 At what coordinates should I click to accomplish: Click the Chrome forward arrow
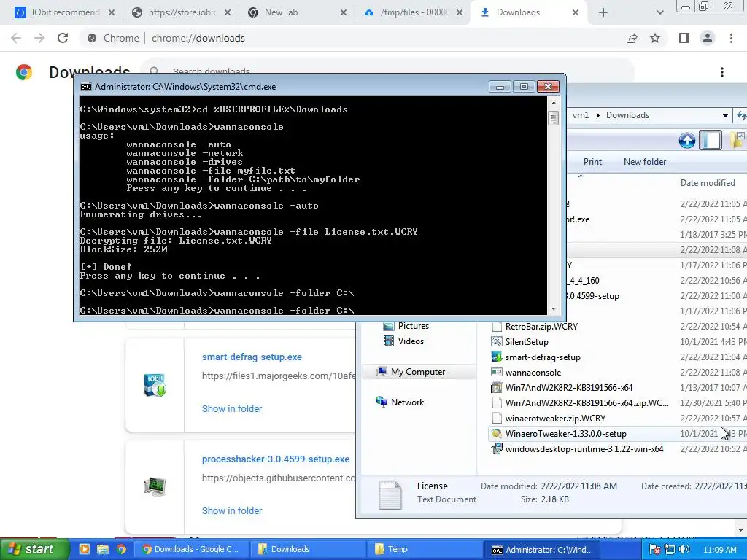(x=39, y=38)
